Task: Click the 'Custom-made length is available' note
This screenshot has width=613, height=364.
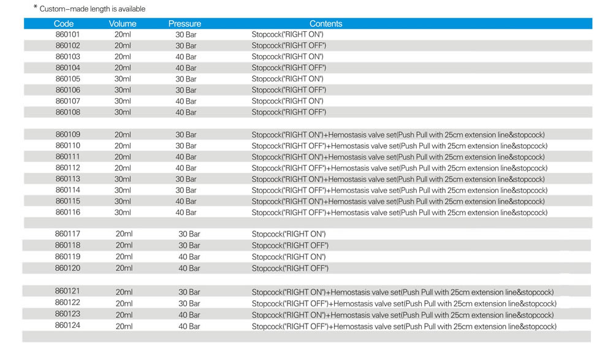Action: (x=93, y=9)
